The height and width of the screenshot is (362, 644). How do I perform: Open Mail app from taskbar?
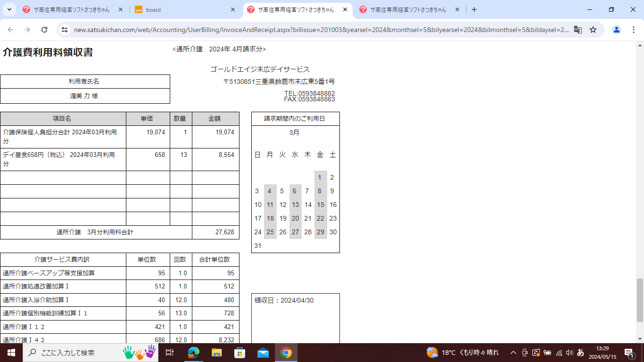point(263,353)
